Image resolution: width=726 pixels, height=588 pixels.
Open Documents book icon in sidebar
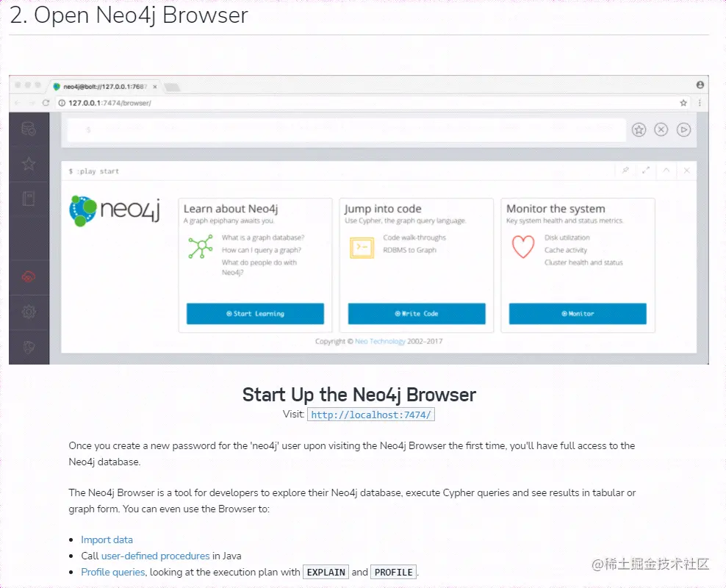click(29, 198)
